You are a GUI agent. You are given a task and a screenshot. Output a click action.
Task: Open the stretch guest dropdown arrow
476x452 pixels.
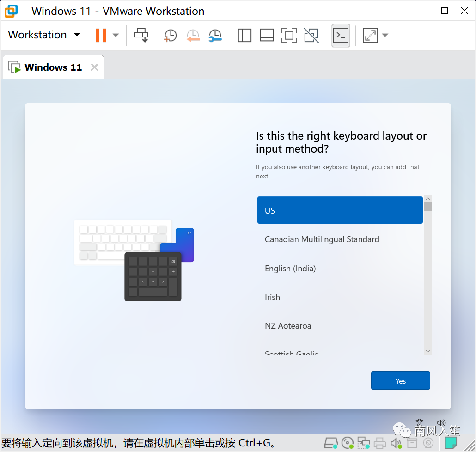[385, 35]
